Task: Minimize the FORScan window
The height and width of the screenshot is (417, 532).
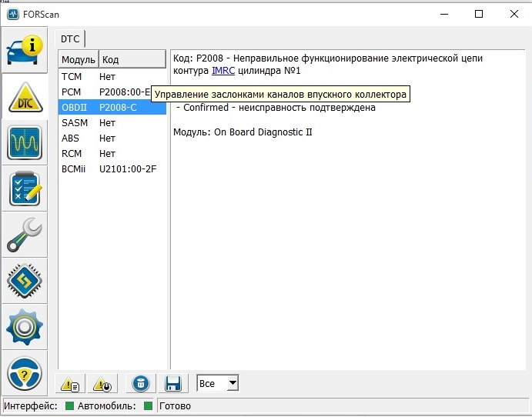Action: tap(444, 14)
